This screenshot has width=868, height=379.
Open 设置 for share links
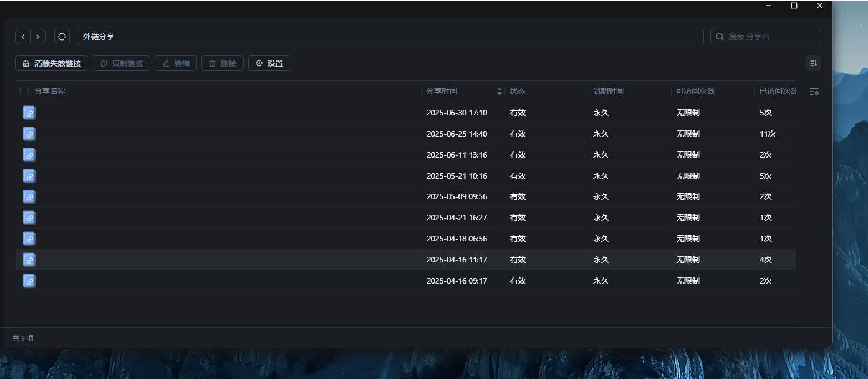[x=269, y=63]
